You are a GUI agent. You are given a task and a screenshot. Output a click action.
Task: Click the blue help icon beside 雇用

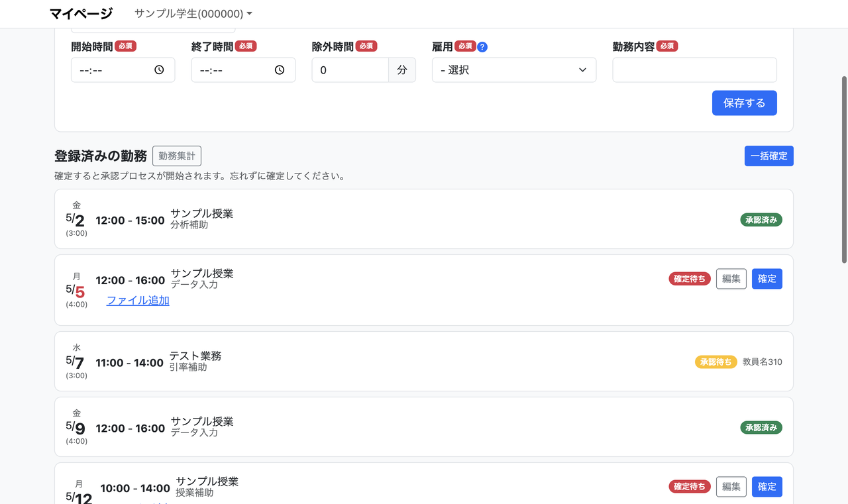point(482,47)
